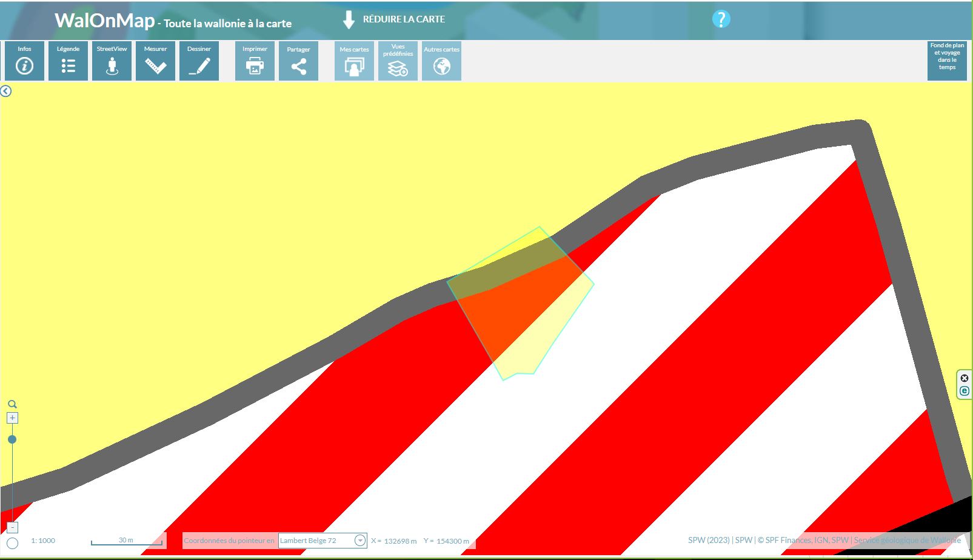Open Mes cartes menu
This screenshot has width=973, height=560.
[x=354, y=61]
